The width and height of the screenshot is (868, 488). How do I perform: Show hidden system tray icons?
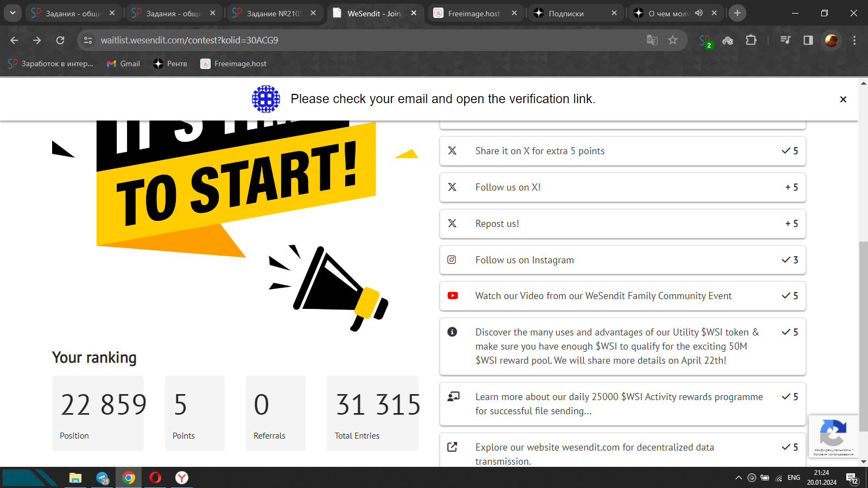point(738,478)
